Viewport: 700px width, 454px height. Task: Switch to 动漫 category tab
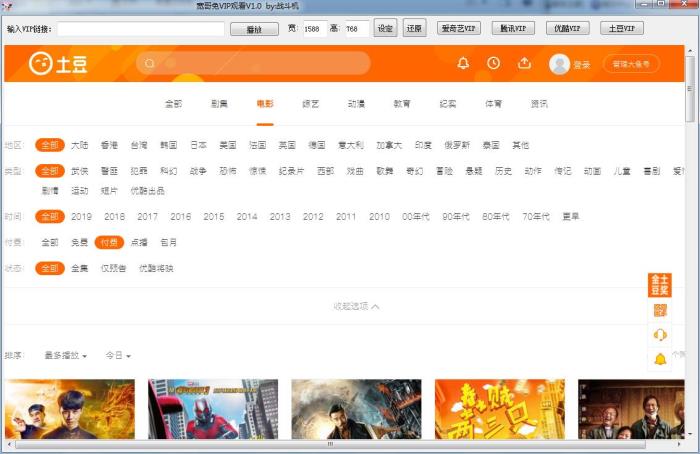click(x=356, y=104)
